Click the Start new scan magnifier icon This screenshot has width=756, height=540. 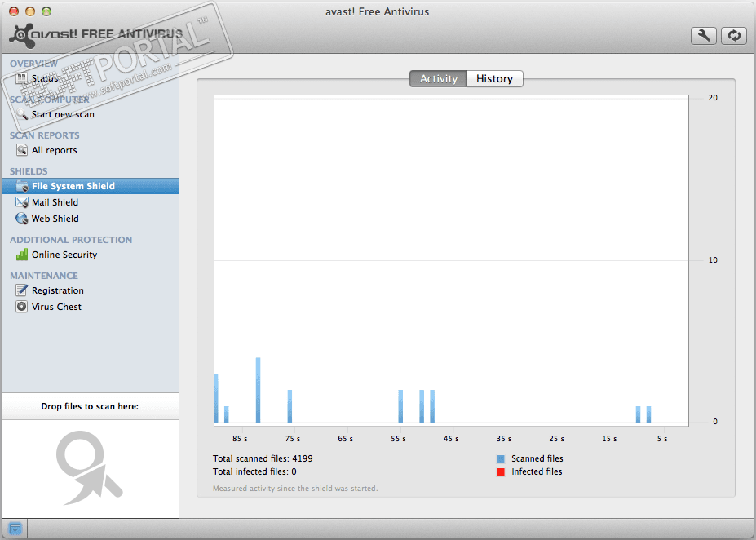click(x=22, y=114)
